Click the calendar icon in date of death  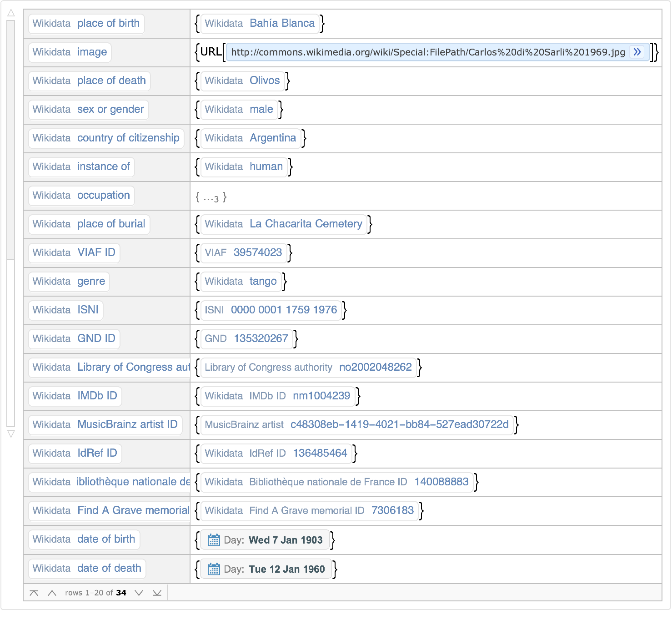click(x=213, y=569)
